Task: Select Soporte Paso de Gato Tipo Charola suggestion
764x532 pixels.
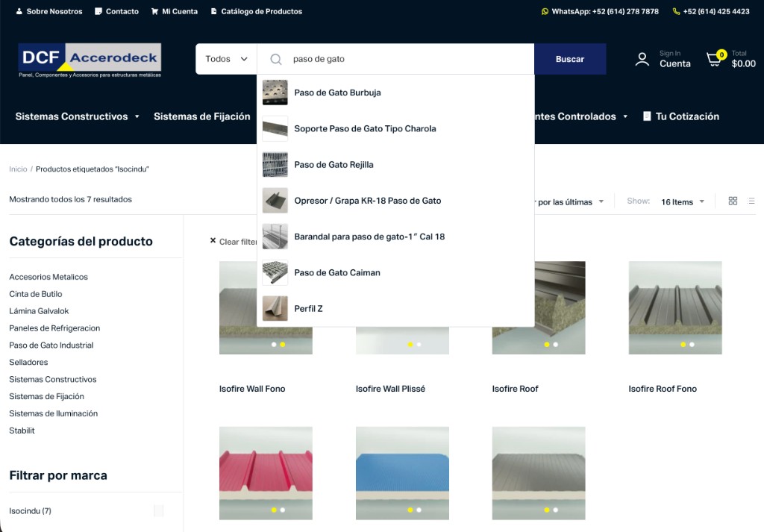Action: (365, 128)
